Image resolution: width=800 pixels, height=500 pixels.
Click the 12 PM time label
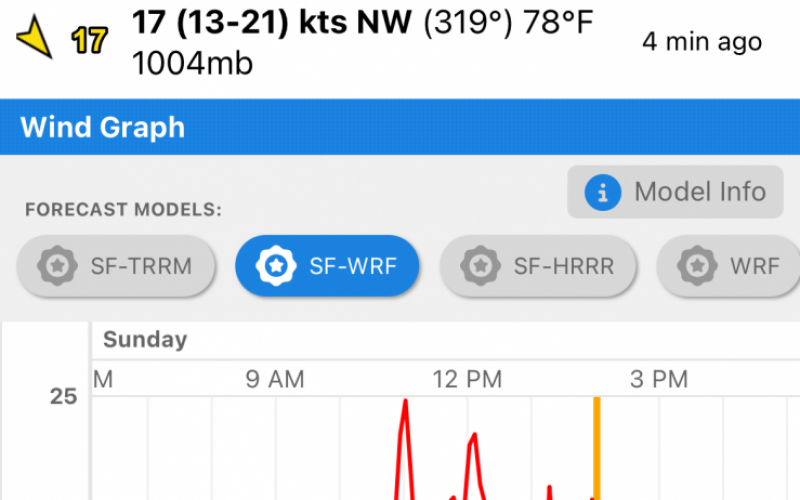pos(467,379)
